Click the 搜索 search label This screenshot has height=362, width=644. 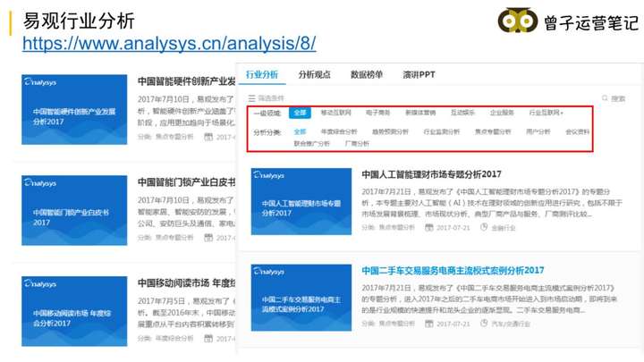click(x=618, y=98)
